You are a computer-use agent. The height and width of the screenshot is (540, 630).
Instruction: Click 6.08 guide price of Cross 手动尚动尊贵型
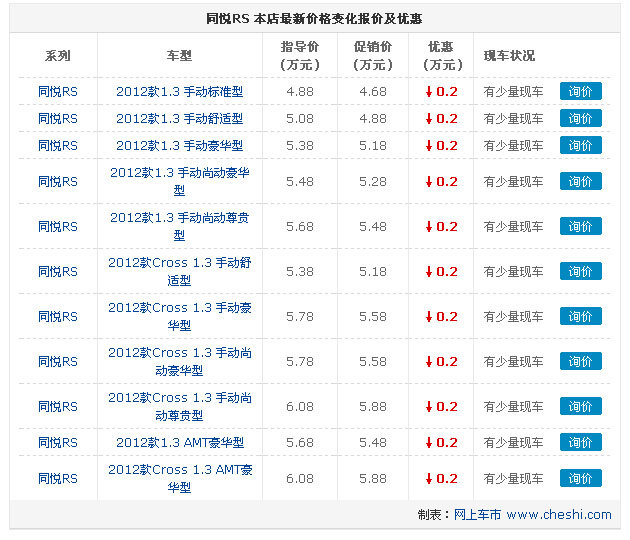coord(300,407)
